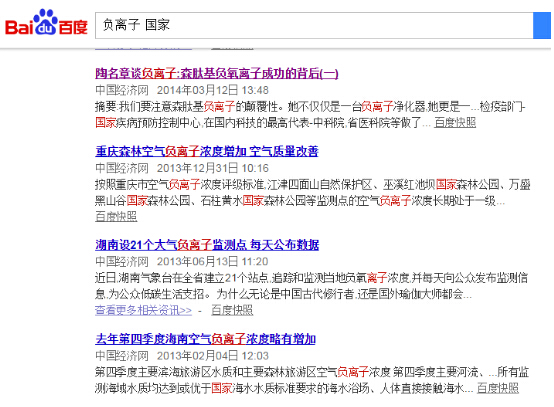Open 百度快照 for the 海南 result

click(498, 388)
